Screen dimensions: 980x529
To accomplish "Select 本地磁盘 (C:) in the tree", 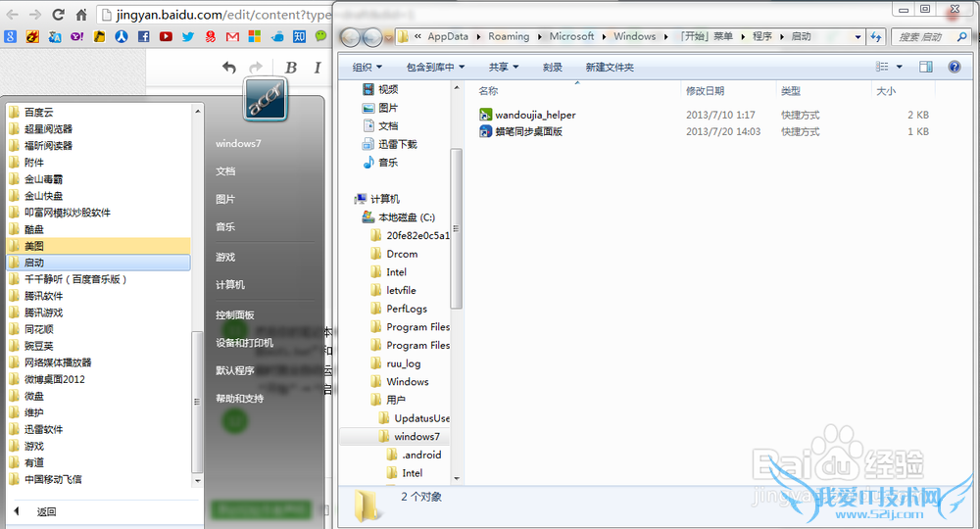I will coord(398,217).
